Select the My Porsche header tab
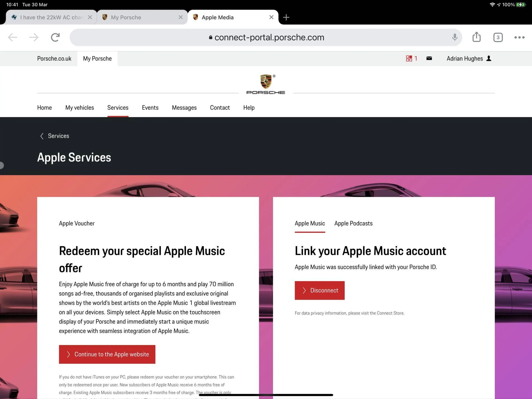This screenshot has height=399, width=532. pyautogui.click(x=97, y=59)
